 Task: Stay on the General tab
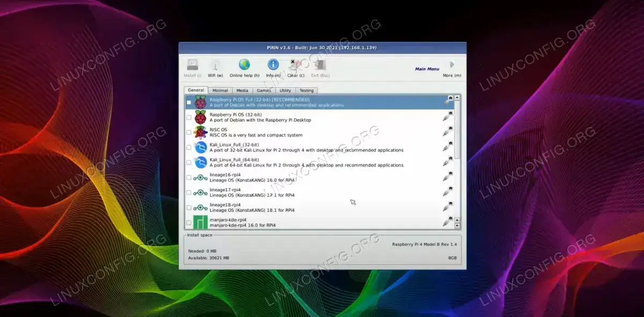[x=196, y=90]
